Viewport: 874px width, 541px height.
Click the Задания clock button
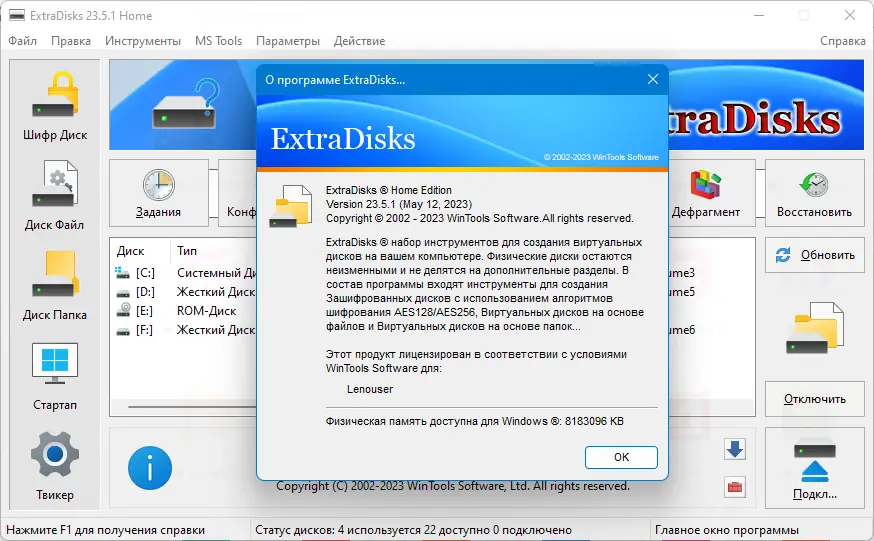tap(159, 193)
